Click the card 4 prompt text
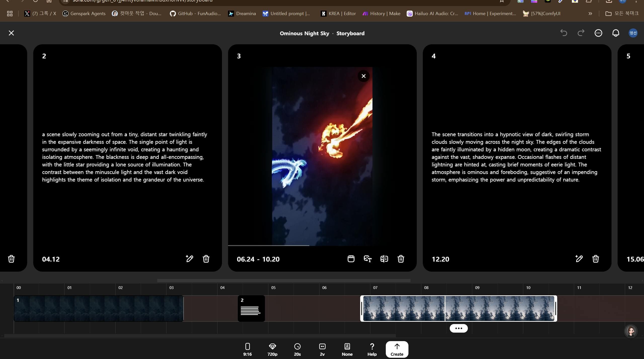 coord(516,157)
